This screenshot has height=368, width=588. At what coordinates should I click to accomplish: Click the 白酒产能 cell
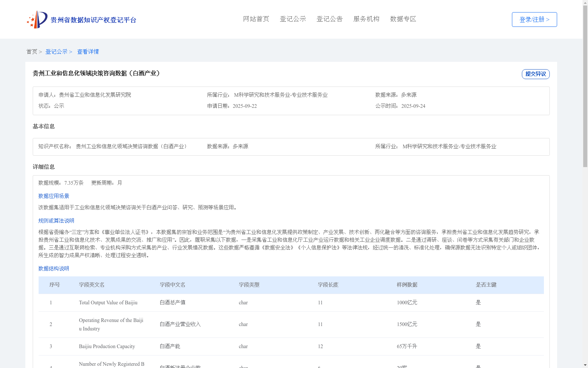[x=170, y=346]
